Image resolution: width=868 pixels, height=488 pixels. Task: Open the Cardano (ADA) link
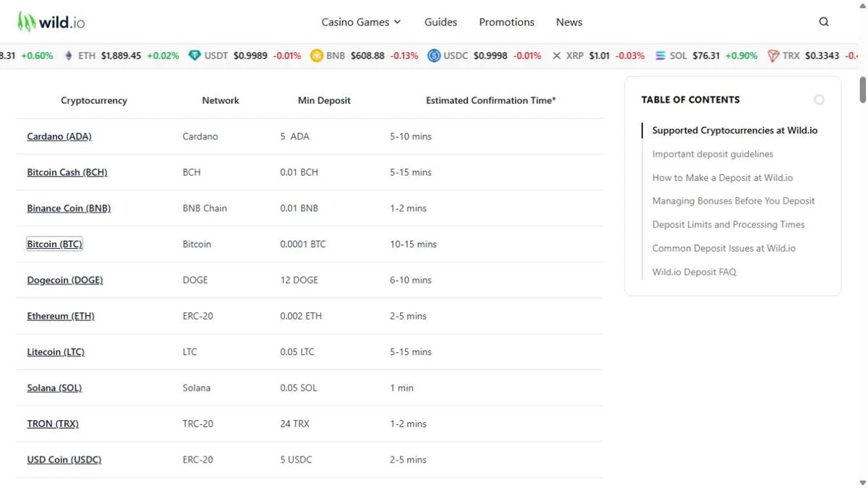(59, 136)
